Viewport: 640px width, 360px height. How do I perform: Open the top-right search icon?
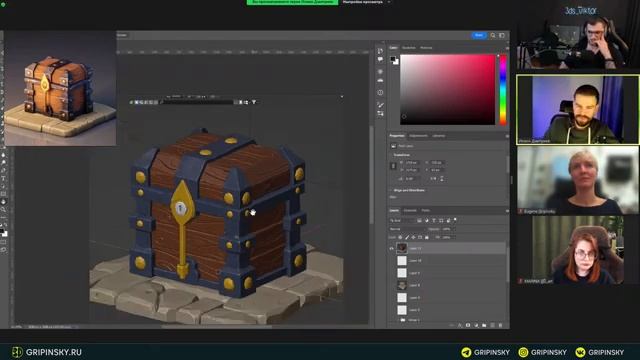pyautogui.click(x=493, y=36)
